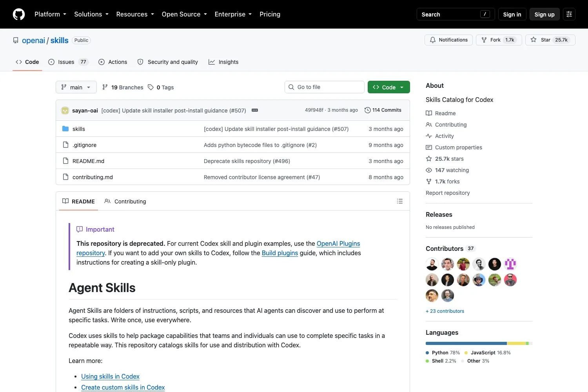The width and height of the screenshot is (588, 392).
Task: Fork the skills repository
Action: [499, 40]
